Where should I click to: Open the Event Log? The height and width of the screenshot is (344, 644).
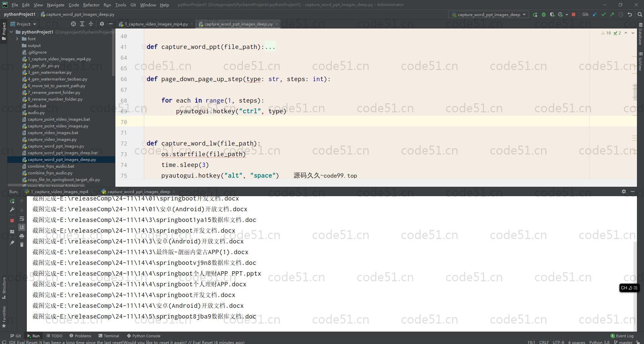(622, 336)
